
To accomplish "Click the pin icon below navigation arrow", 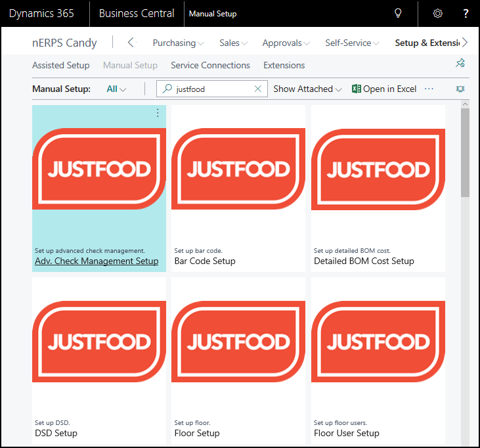I will [x=460, y=64].
